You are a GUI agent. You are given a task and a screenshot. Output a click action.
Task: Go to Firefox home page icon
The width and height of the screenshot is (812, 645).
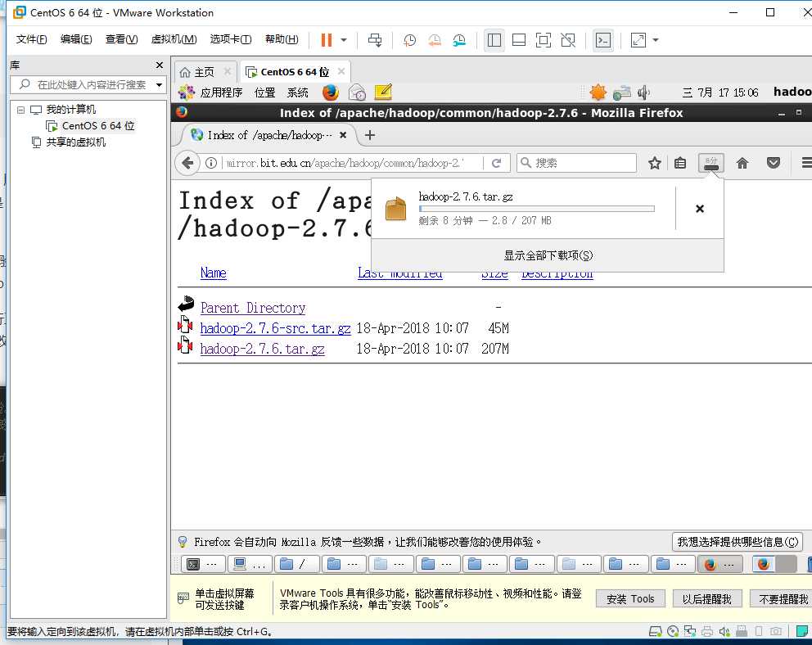click(x=742, y=163)
